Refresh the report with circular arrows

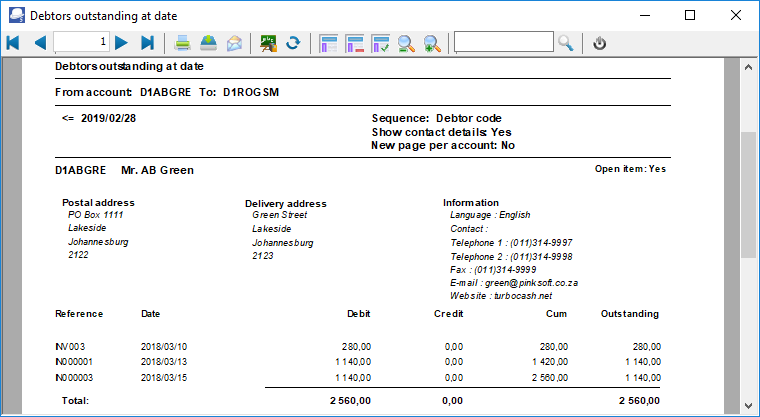(293, 43)
